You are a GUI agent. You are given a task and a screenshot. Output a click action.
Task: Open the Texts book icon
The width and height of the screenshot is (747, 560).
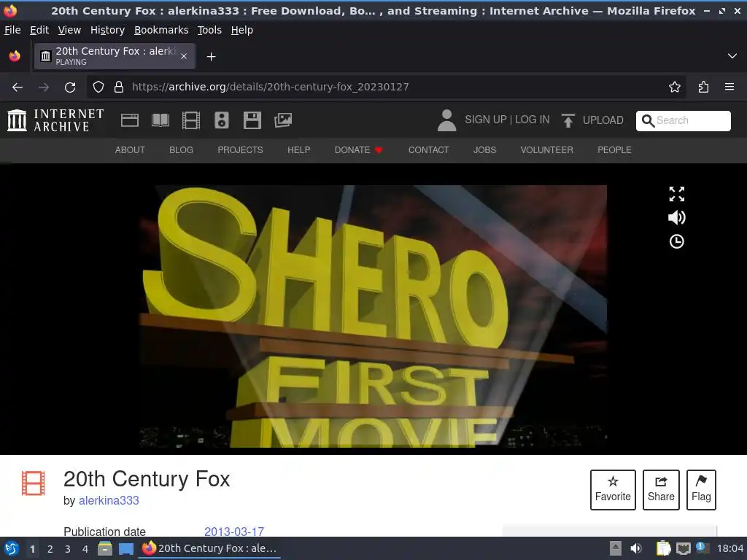click(x=160, y=120)
